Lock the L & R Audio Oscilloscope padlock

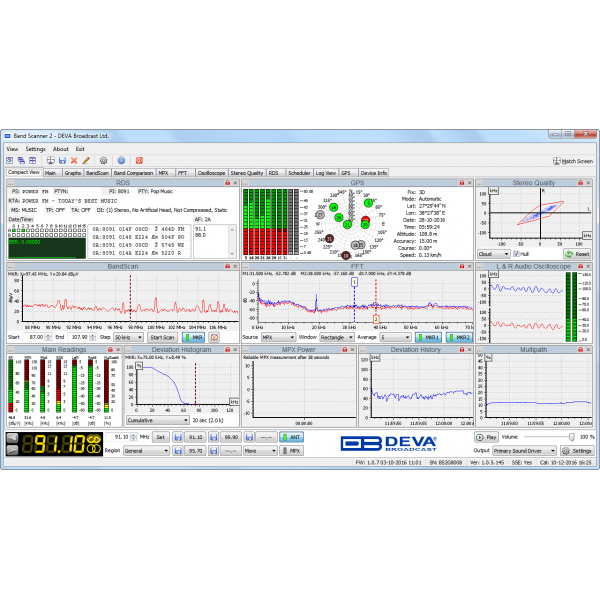coord(580,266)
